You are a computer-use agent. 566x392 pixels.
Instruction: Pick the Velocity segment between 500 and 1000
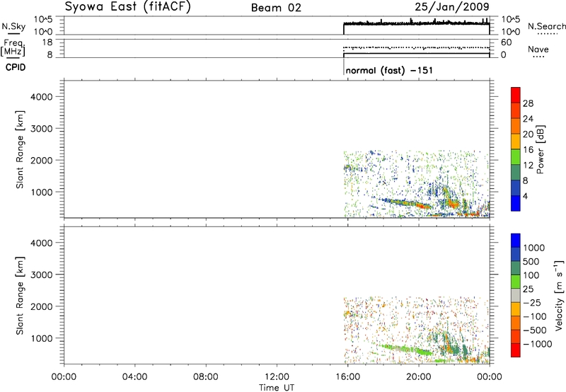tap(516, 254)
